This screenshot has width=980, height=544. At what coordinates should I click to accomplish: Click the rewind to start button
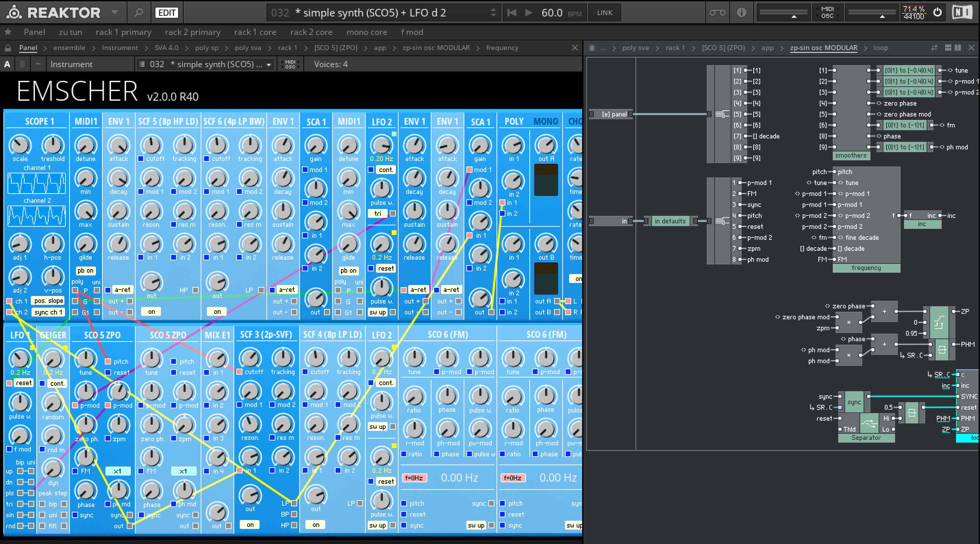[512, 13]
